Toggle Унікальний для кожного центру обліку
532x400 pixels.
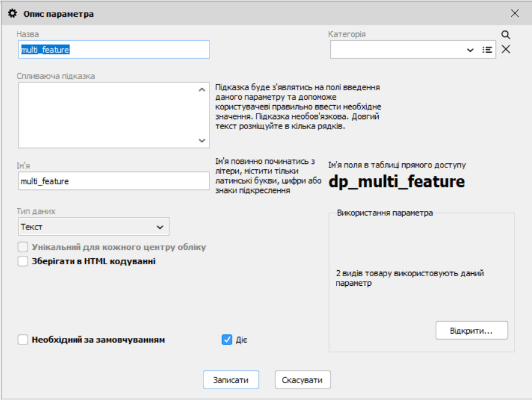click(x=23, y=247)
